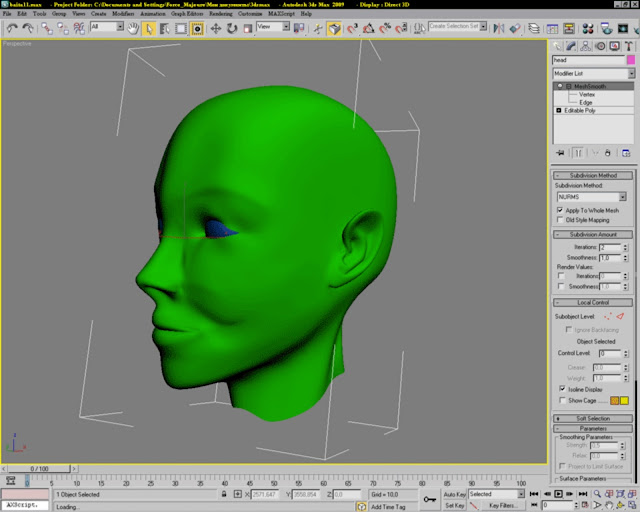Switch to the Hierarchy panel
The width and height of the screenshot is (640, 512).
(586, 46)
